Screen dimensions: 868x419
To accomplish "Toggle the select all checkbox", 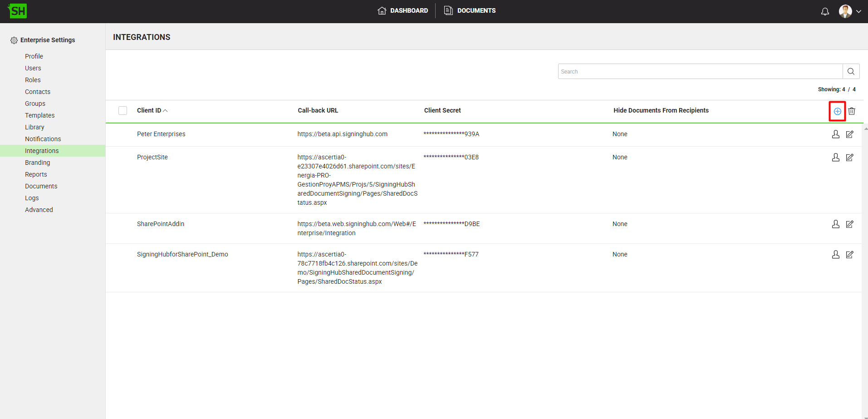I will pyautogui.click(x=123, y=111).
